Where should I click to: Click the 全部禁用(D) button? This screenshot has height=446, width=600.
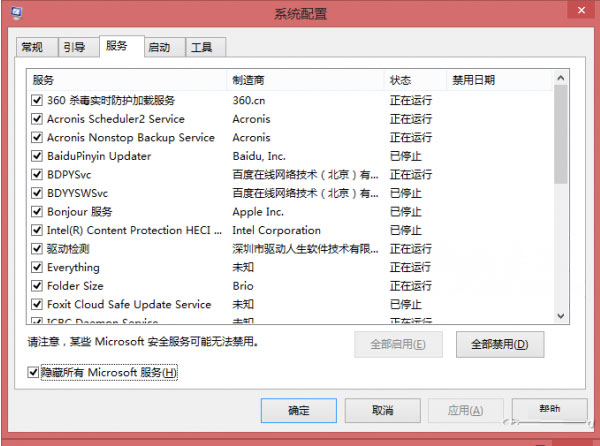point(500,344)
